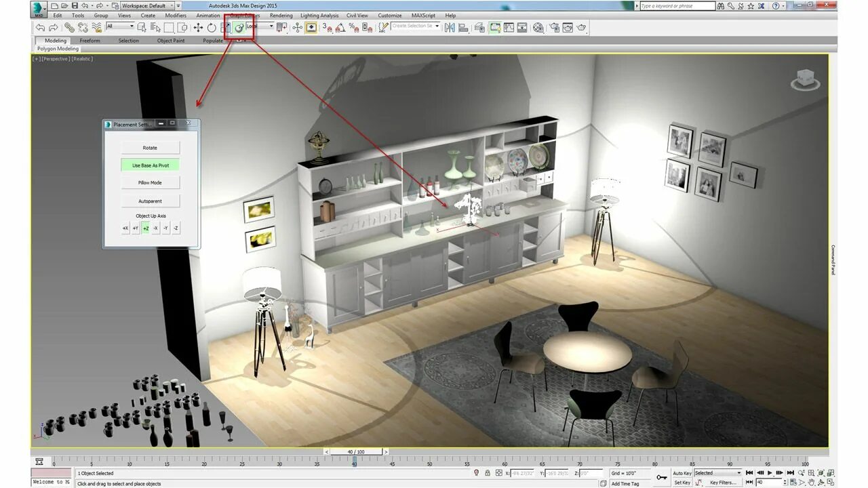Click the 40 / 100 time slider
The width and height of the screenshot is (868, 488).
tap(356, 451)
